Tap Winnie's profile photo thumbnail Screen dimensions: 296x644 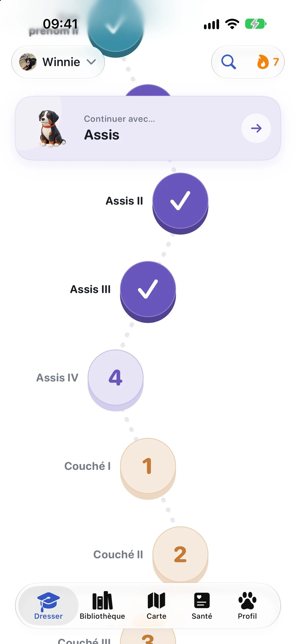(x=28, y=62)
